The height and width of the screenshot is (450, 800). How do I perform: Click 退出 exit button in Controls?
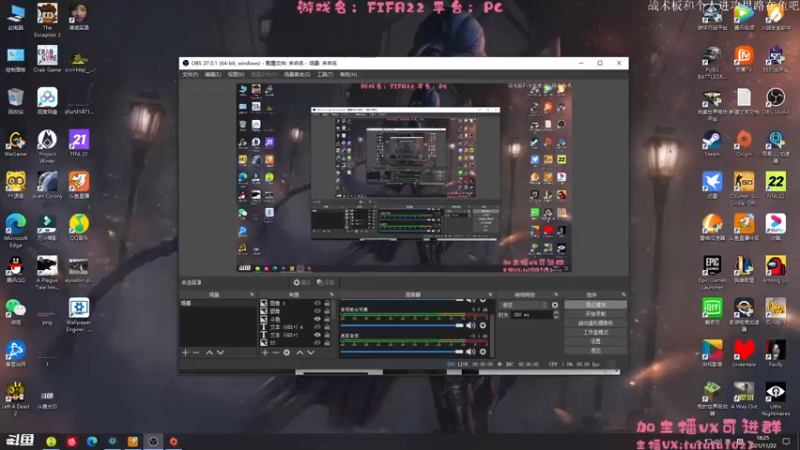595,351
